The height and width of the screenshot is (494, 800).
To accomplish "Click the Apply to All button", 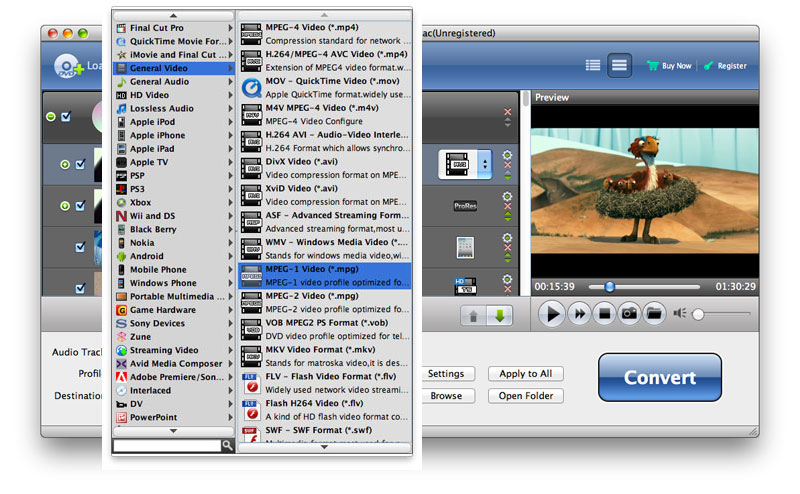I will click(525, 374).
